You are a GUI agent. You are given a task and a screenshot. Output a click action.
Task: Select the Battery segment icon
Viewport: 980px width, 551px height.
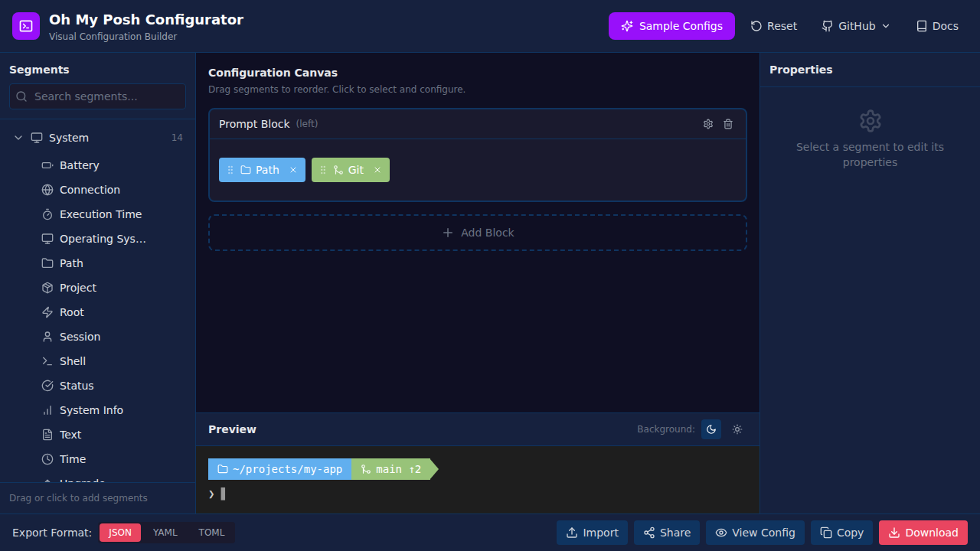(x=47, y=165)
